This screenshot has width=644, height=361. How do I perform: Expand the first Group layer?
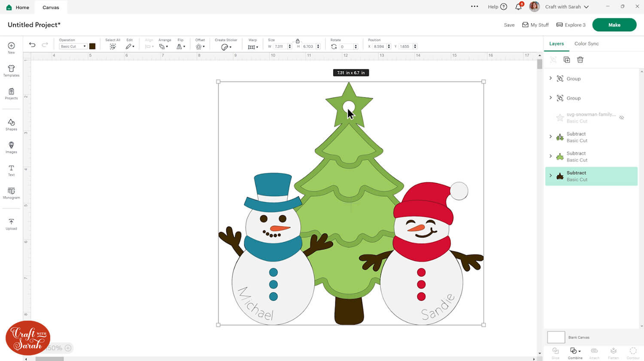(550, 79)
